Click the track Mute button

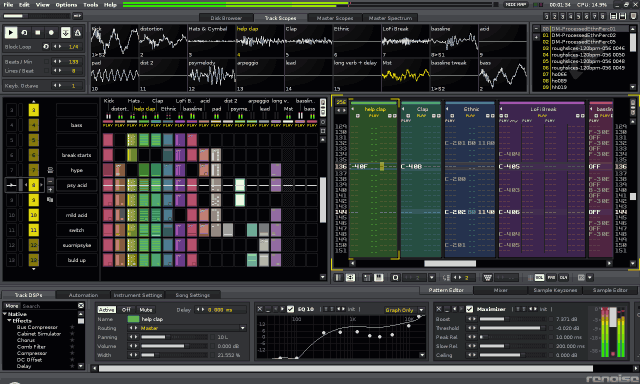click(x=145, y=310)
